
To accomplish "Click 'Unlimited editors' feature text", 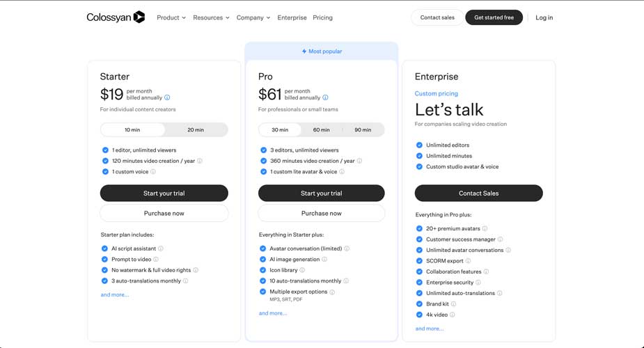I will click(448, 145).
